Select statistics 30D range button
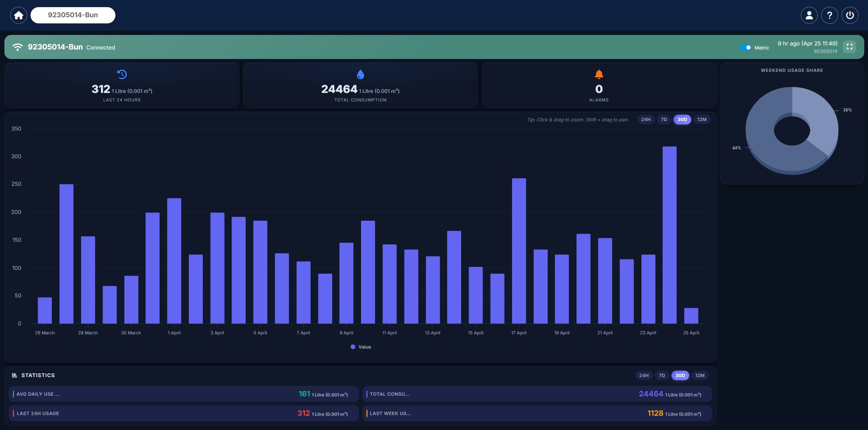Screen dimensions: 868x430 pyautogui.click(x=680, y=375)
